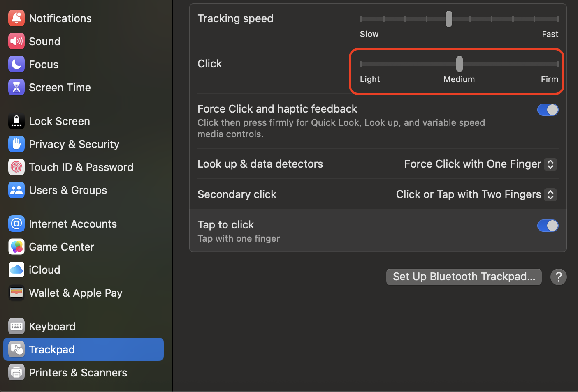The width and height of the screenshot is (578, 392).
Task: Switch to Keyboard settings
Action: point(52,326)
